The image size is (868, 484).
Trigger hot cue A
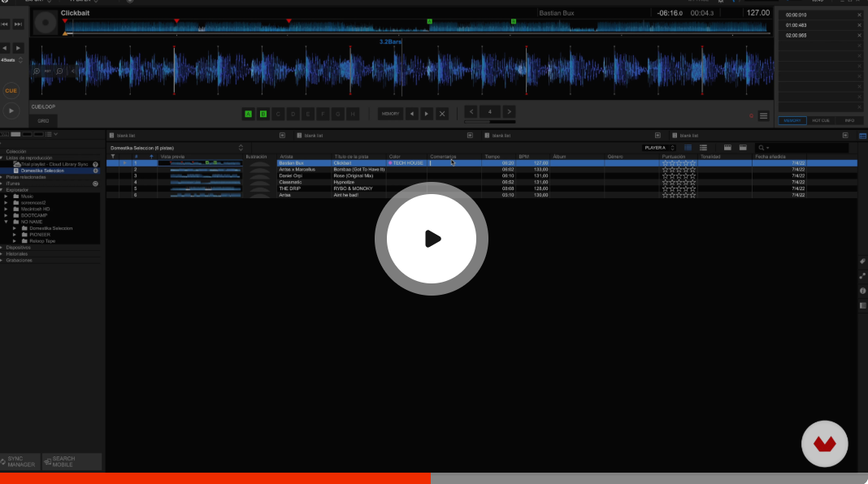point(249,114)
